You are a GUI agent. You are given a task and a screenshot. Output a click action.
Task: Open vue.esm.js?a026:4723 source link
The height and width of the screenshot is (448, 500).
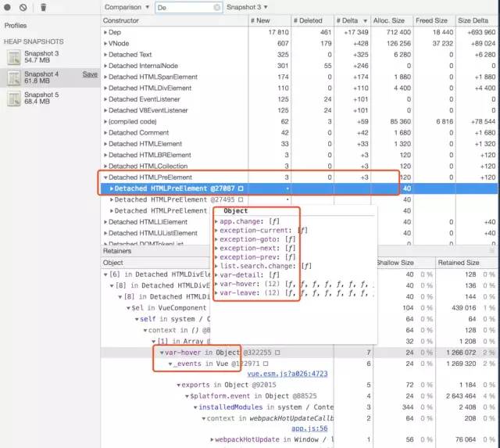(287, 374)
